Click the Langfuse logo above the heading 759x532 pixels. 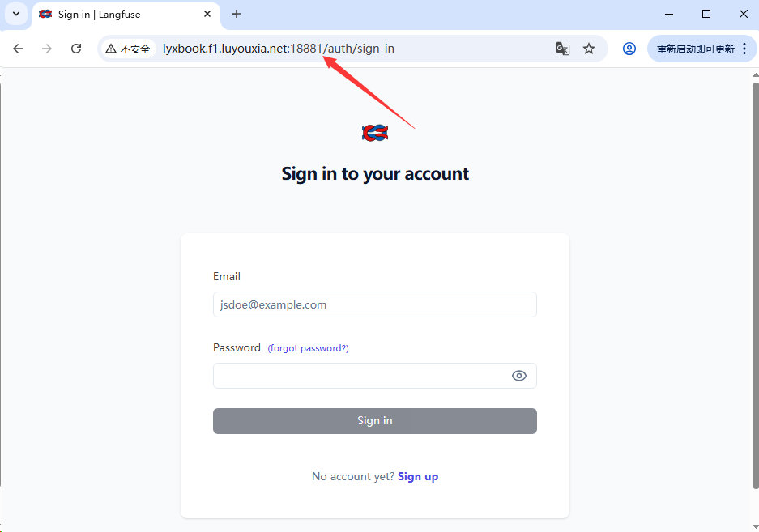pyautogui.click(x=375, y=133)
